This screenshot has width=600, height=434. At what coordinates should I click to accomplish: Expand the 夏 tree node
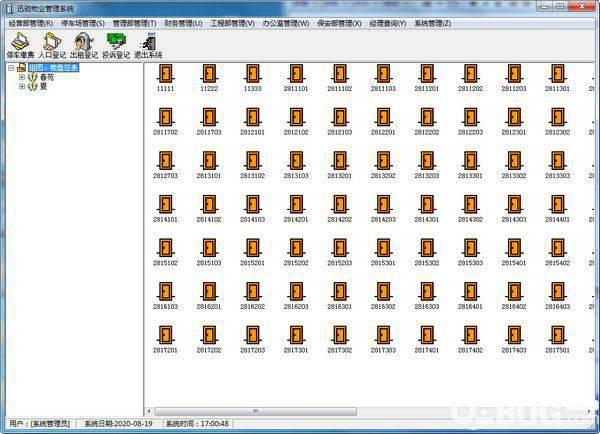click(x=22, y=86)
